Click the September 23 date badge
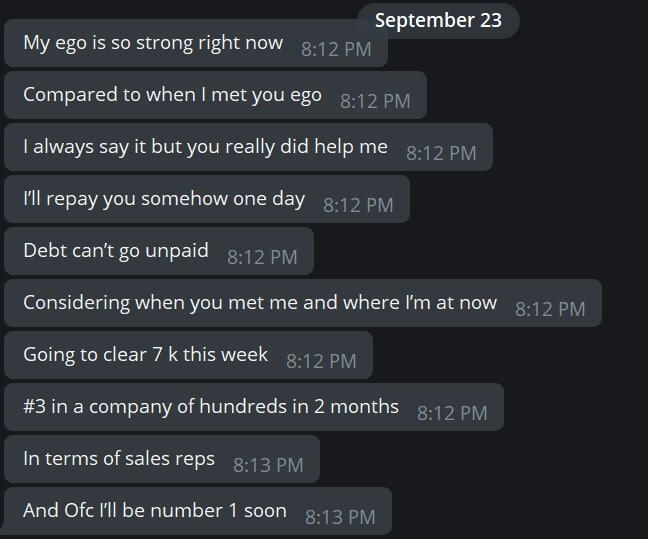 pyautogui.click(x=438, y=20)
